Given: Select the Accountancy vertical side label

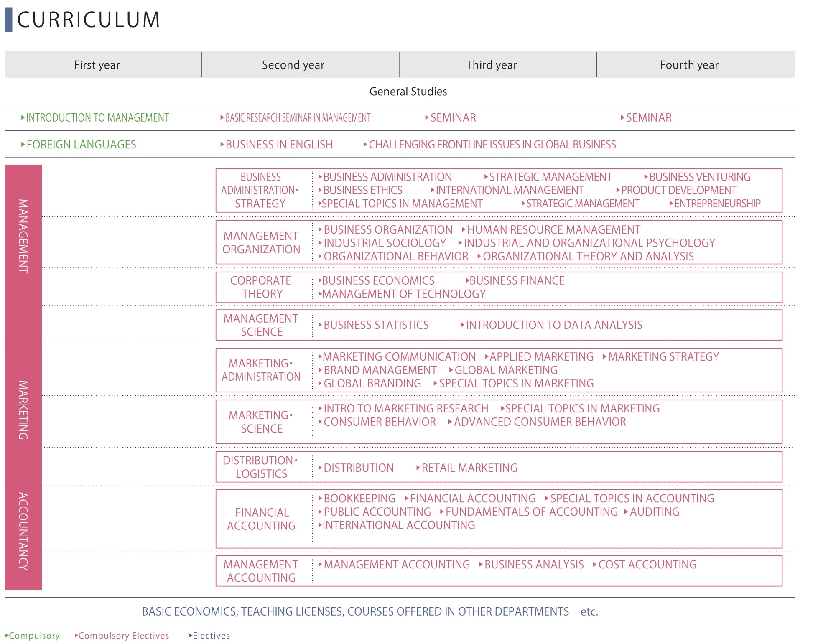Looking at the screenshot, I should pos(23,531).
